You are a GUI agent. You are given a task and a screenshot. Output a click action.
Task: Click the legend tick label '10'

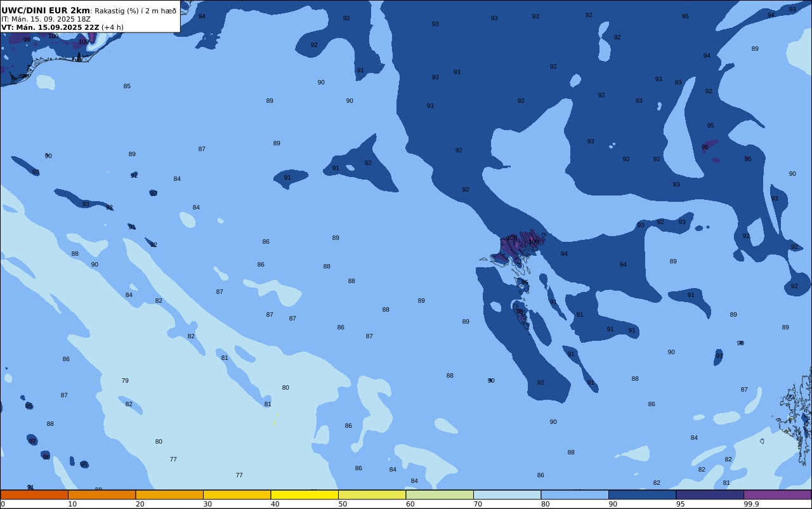72,504
